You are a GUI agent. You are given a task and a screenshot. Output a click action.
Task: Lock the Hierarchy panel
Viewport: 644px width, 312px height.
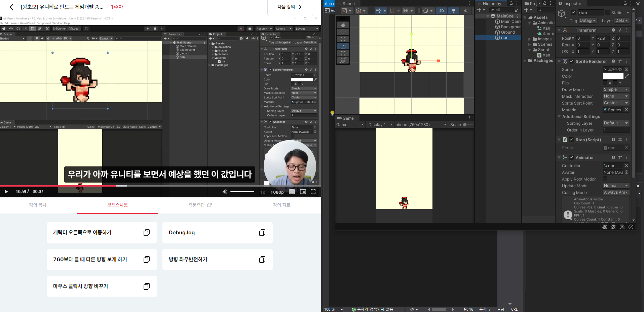tap(511, 3)
